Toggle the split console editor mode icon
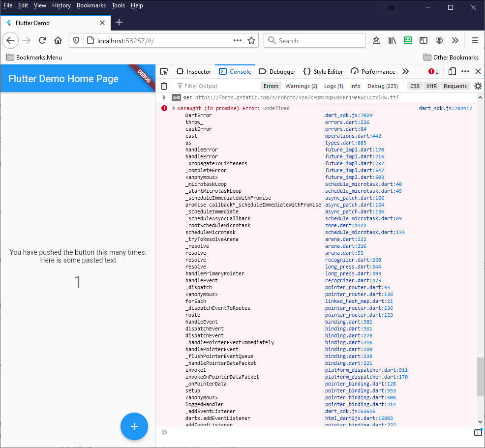 [478, 433]
